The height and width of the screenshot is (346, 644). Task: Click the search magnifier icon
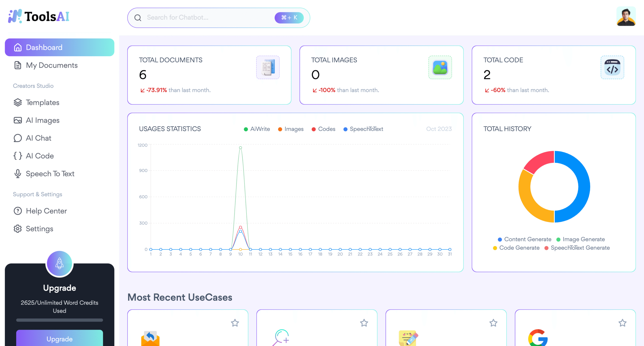point(138,18)
